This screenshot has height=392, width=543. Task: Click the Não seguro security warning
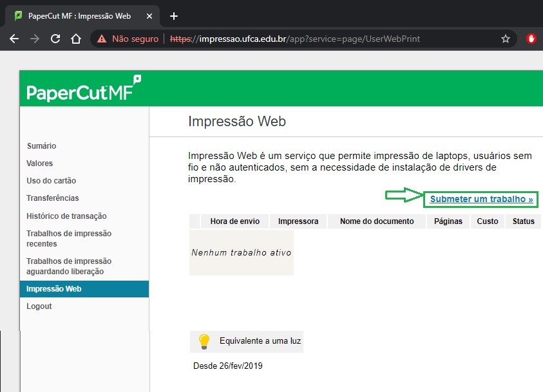tap(129, 39)
